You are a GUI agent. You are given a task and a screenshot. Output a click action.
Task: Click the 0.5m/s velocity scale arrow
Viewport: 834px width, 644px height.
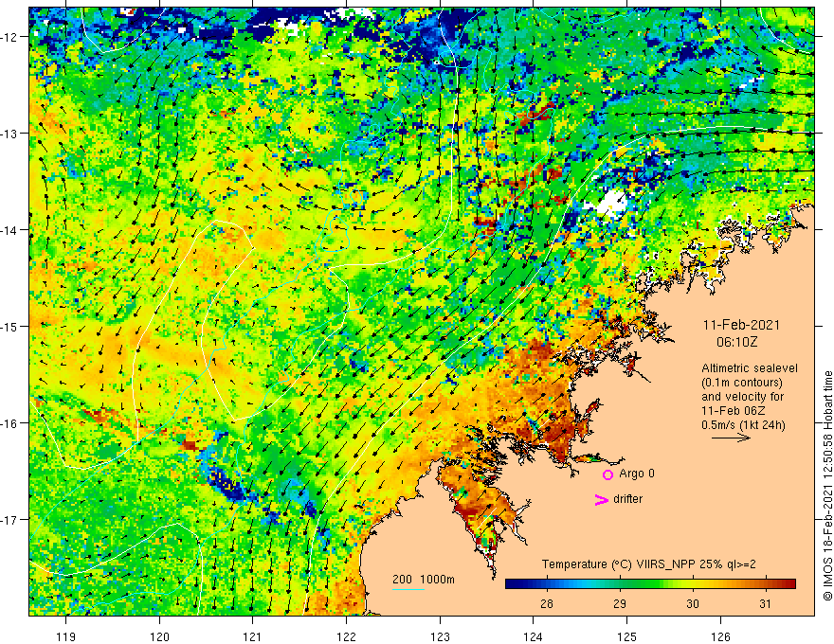tap(732, 438)
